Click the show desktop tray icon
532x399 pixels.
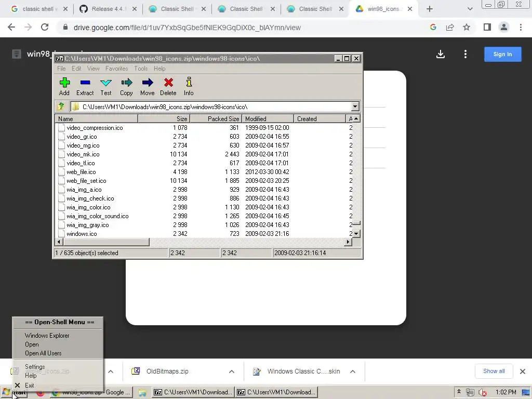click(x=526, y=393)
